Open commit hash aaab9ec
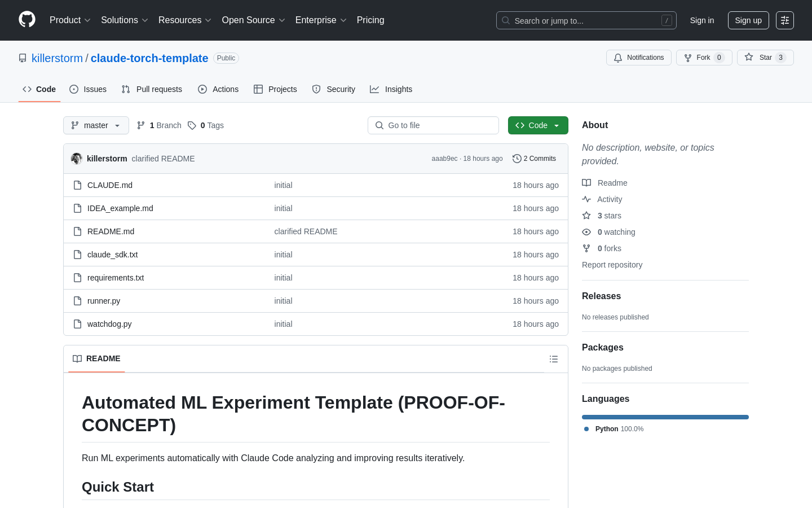Screen dimensions: 812x508 coord(444,159)
